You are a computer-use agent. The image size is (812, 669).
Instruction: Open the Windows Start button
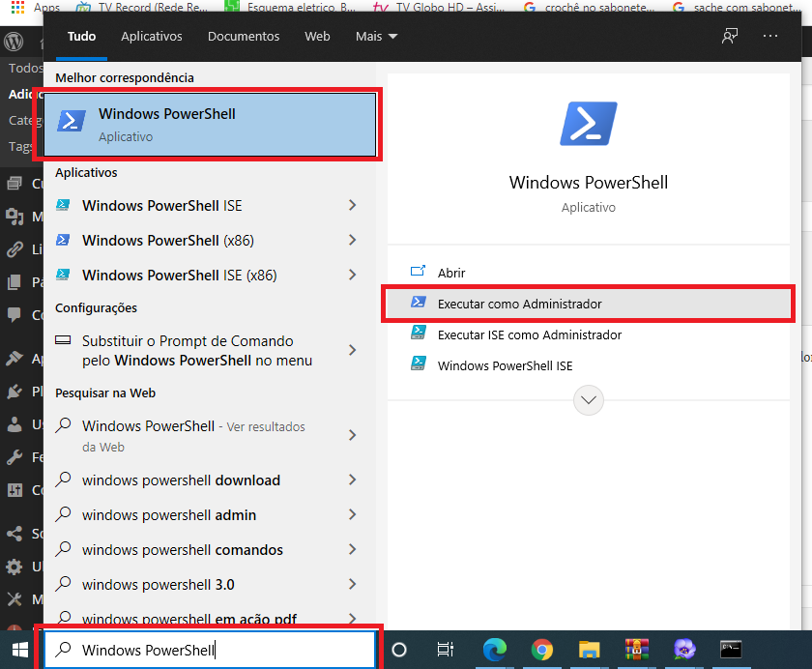pos(19,650)
